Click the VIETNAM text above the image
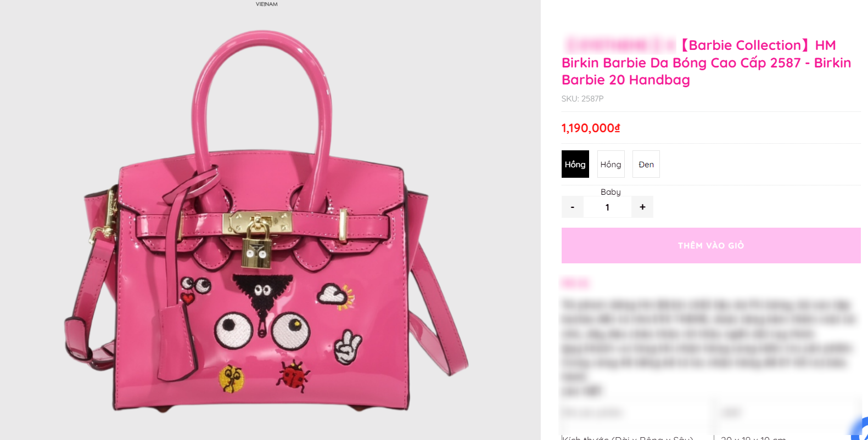 point(267,4)
